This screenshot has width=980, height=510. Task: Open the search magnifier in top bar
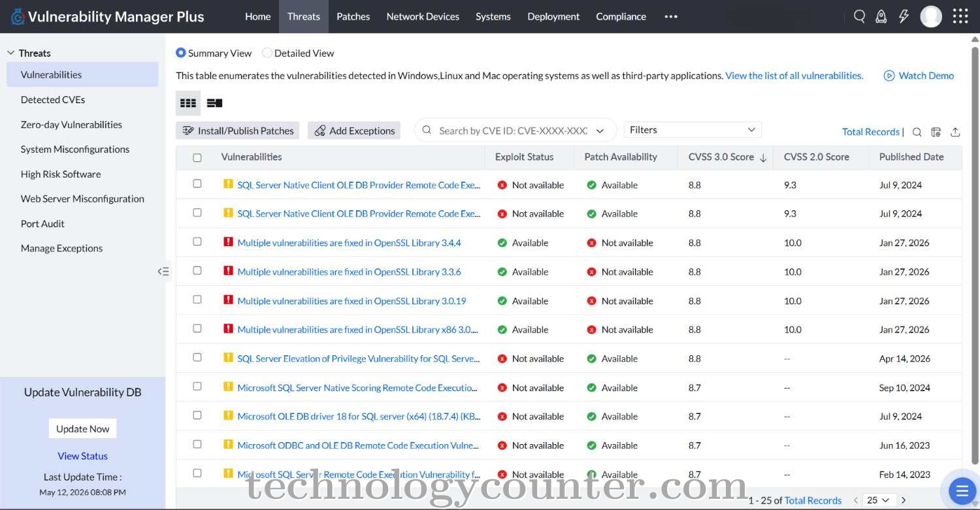(860, 16)
